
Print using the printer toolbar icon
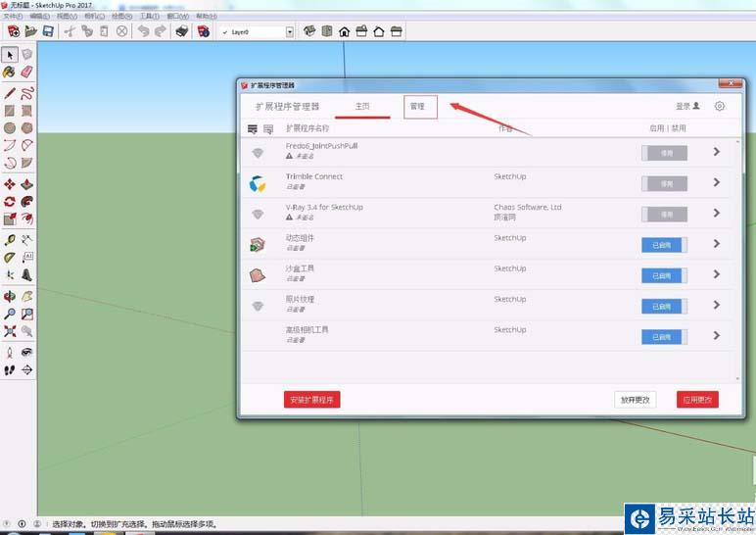coord(182,31)
